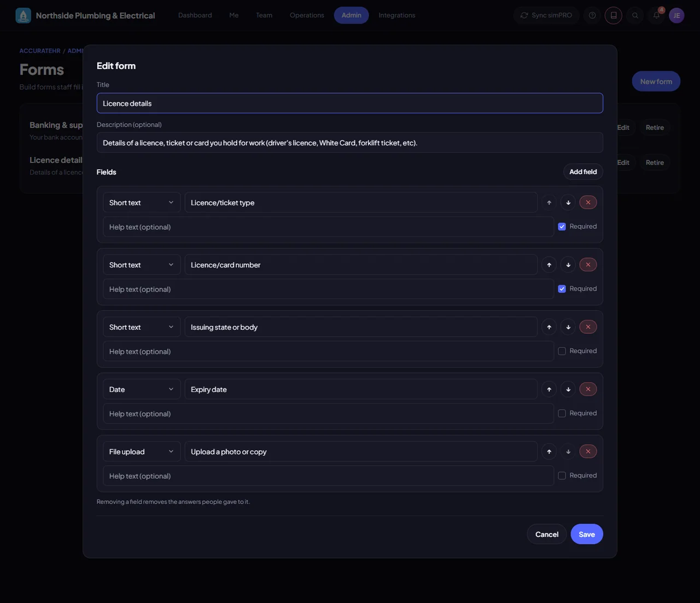Viewport: 700px width, 603px height.
Task: Open field type dropdown for Issuing state or body
Action: pyautogui.click(x=142, y=327)
